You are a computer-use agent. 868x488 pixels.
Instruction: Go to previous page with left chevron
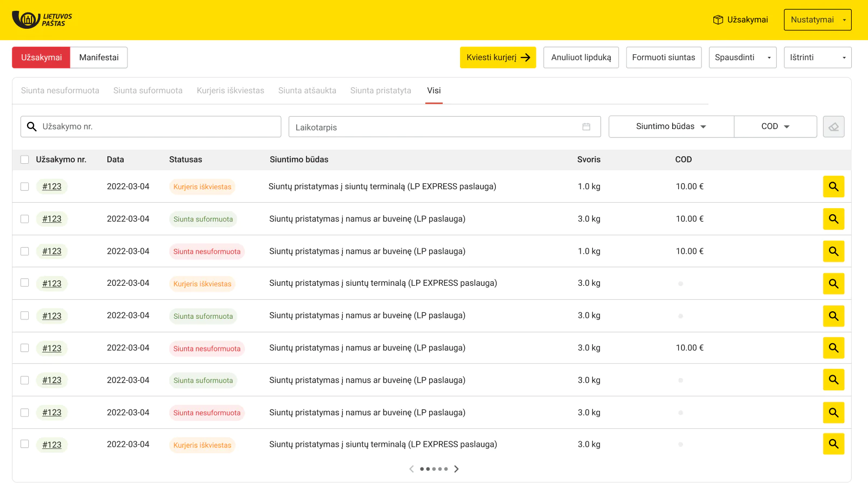412,469
